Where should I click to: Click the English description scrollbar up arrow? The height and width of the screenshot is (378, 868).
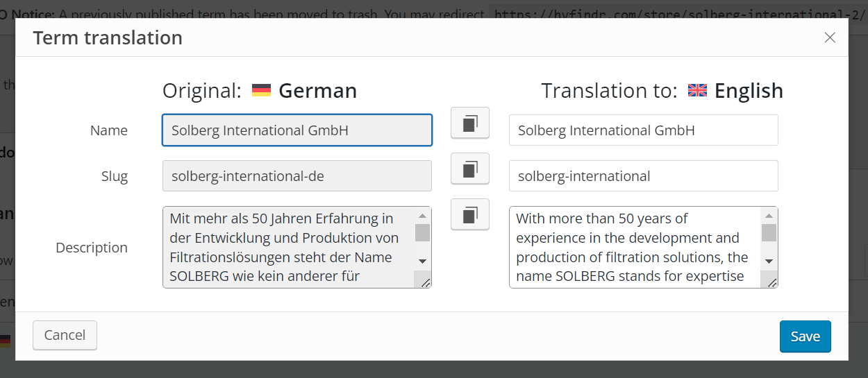[769, 216]
